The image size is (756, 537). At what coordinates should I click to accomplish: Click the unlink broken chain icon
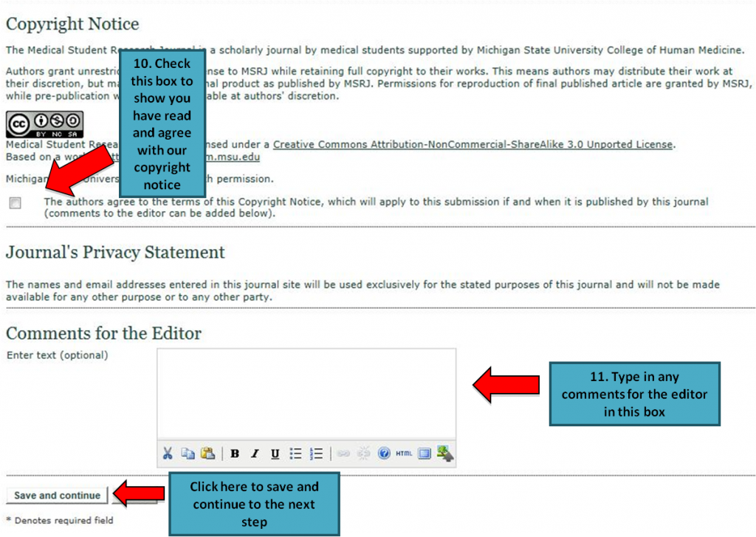[363, 454]
